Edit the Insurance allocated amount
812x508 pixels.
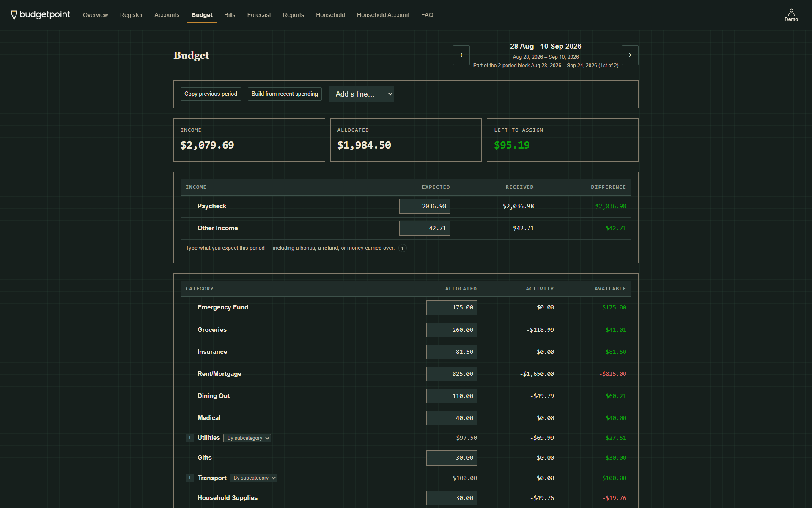[452, 352]
